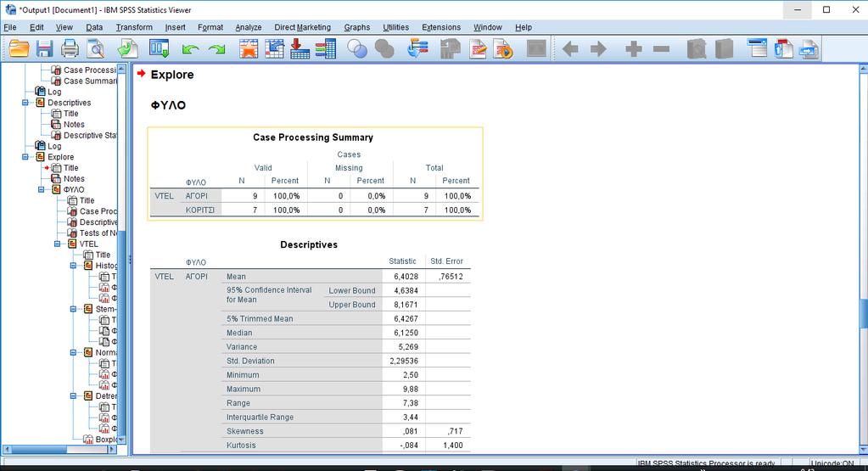The height and width of the screenshot is (471, 868).
Task: Click the Insert Title toolbar icon
Action: (x=783, y=48)
